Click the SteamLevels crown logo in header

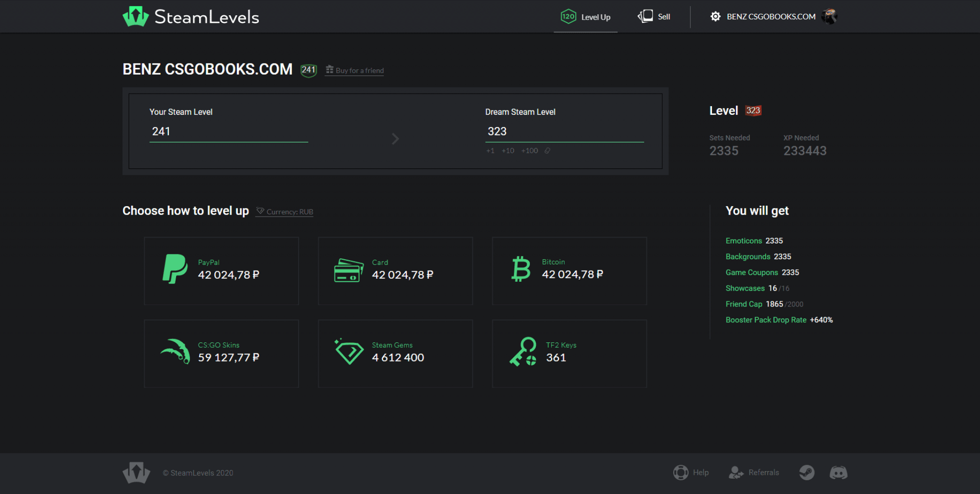136,17
